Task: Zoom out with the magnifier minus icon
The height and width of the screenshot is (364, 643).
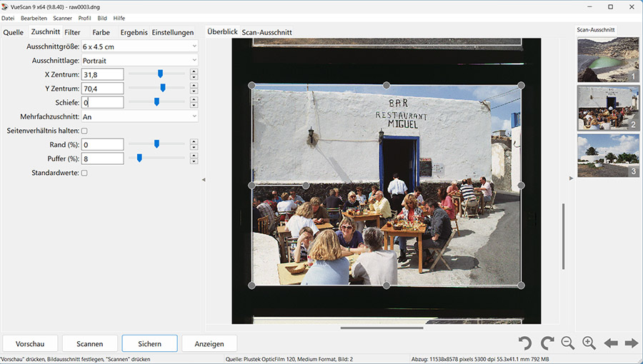Action: pos(568,343)
